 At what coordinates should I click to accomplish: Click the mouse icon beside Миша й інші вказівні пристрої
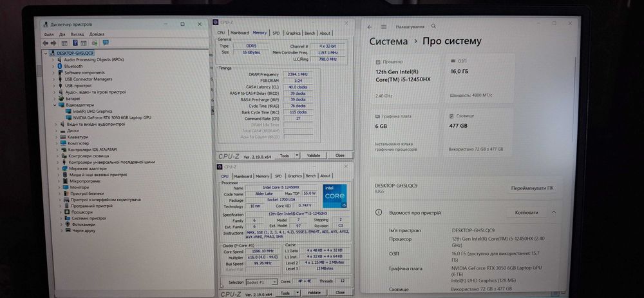(65, 175)
